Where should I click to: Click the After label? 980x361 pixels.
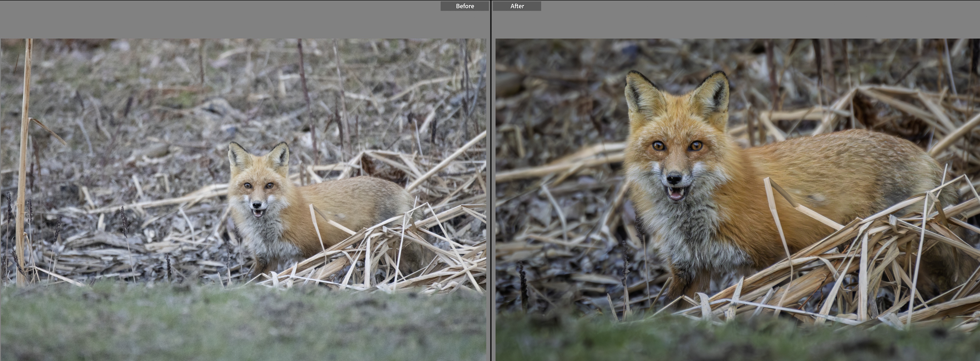517,6
